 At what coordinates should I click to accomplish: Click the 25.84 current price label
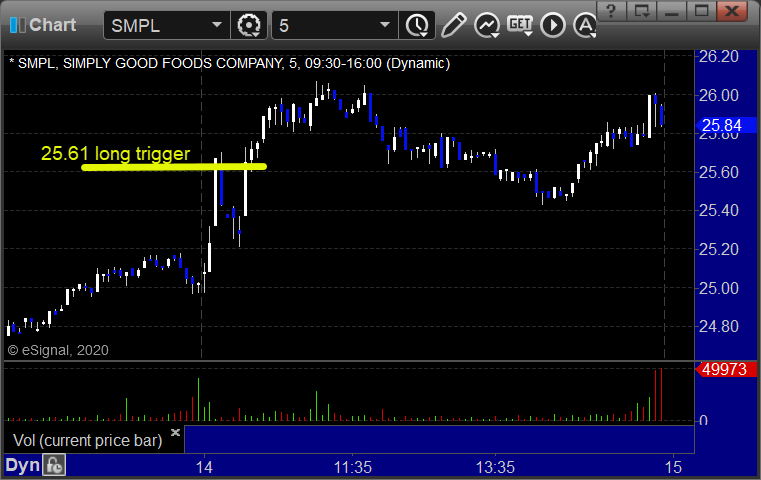click(726, 125)
